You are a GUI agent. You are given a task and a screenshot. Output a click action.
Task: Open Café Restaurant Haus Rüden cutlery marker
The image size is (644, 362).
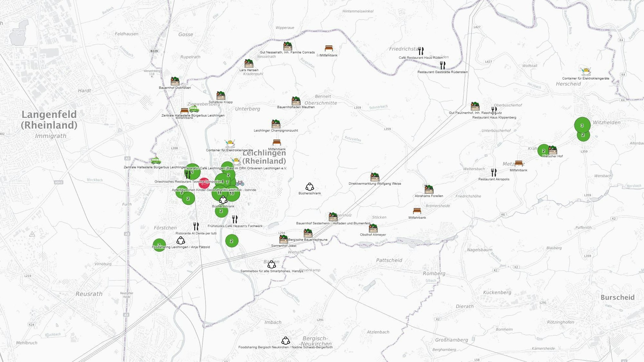coord(421,51)
